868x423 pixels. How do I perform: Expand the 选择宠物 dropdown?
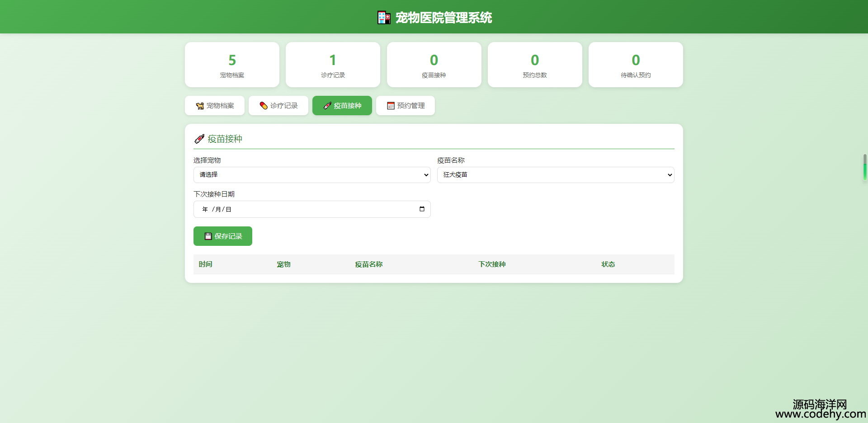[x=312, y=175]
